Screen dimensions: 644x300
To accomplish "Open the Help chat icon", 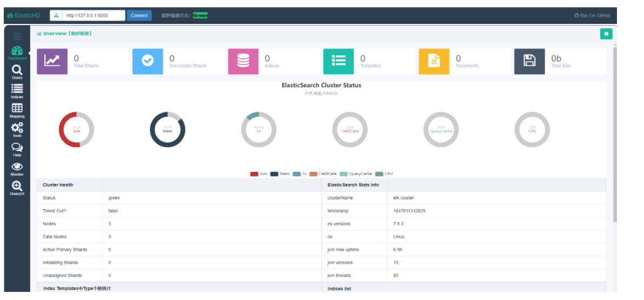I will 17,147.
